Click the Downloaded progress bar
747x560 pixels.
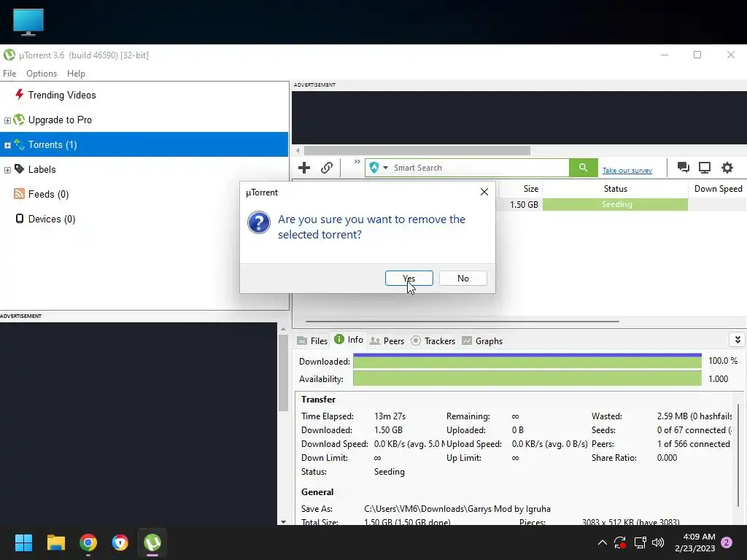(x=527, y=361)
